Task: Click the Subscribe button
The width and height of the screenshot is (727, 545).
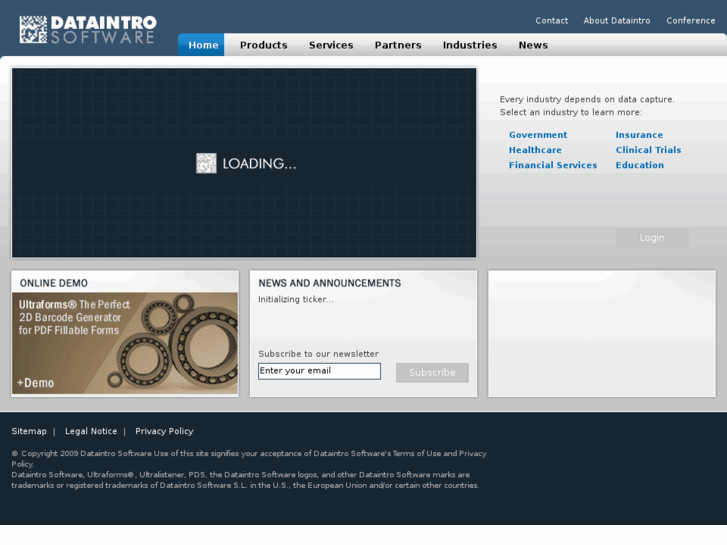Action: click(x=432, y=372)
